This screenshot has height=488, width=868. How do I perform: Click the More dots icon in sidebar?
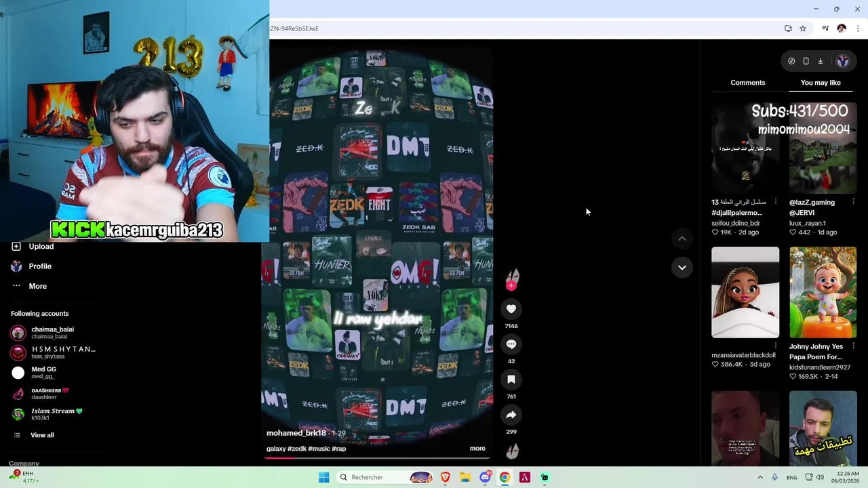(x=16, y=286)
